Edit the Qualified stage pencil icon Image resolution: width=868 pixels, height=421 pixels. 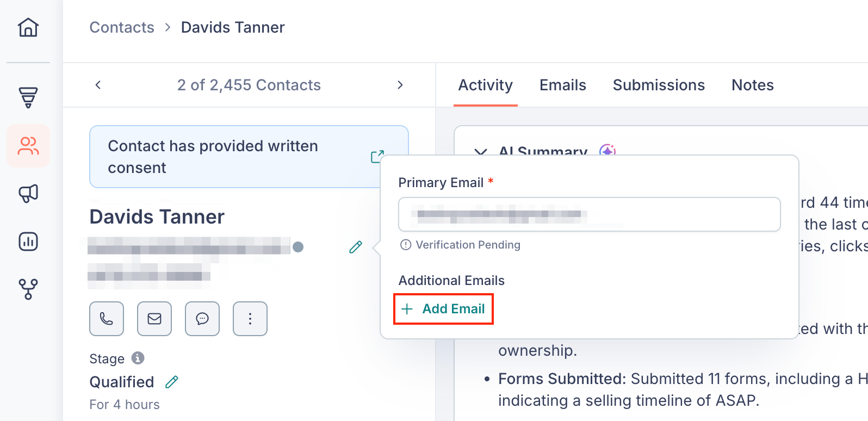(172, 382)
